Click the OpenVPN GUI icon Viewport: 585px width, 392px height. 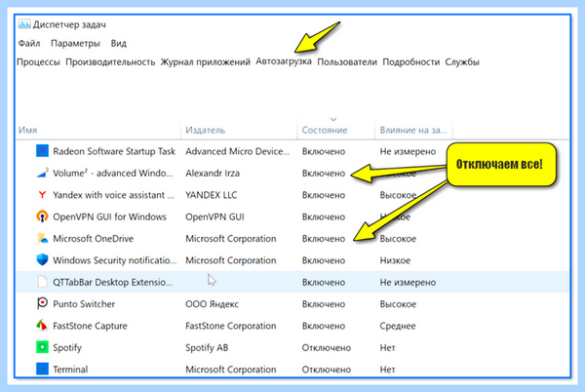[x=42, y=216]
